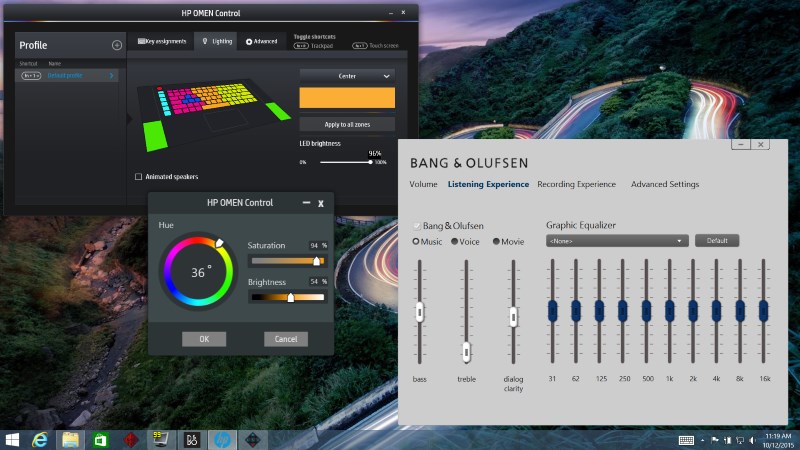Open the B&O audio taskbar icon
The height and width of the screenshot is (450, 800).
(x=192, y=440)
